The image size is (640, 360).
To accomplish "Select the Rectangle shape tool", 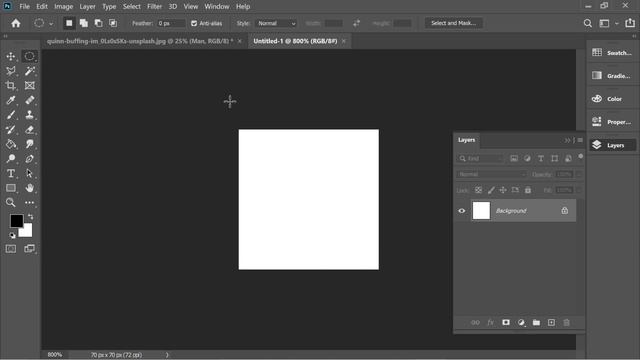I will 11,188.
